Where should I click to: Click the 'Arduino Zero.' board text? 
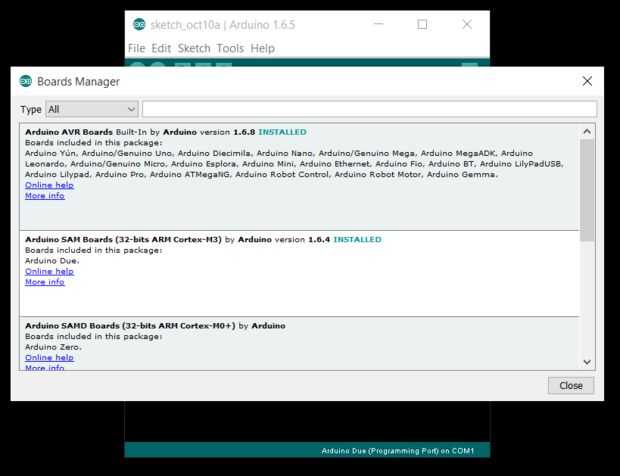point(53,347)
